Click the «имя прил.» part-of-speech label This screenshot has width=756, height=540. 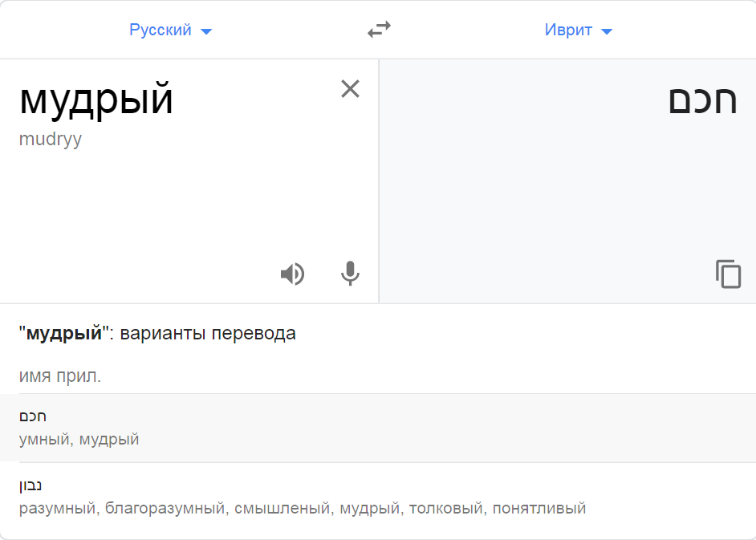click(x=60, y=376)
